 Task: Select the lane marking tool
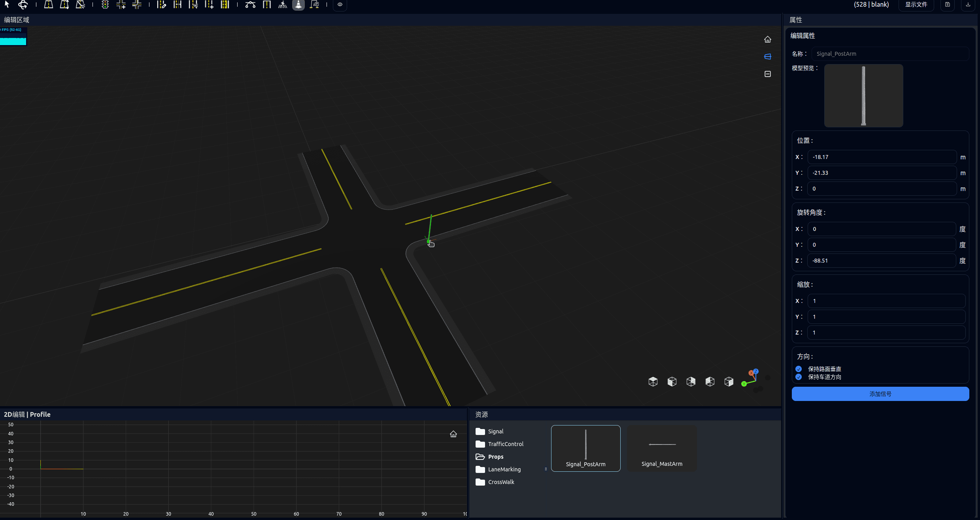point(225,4)
